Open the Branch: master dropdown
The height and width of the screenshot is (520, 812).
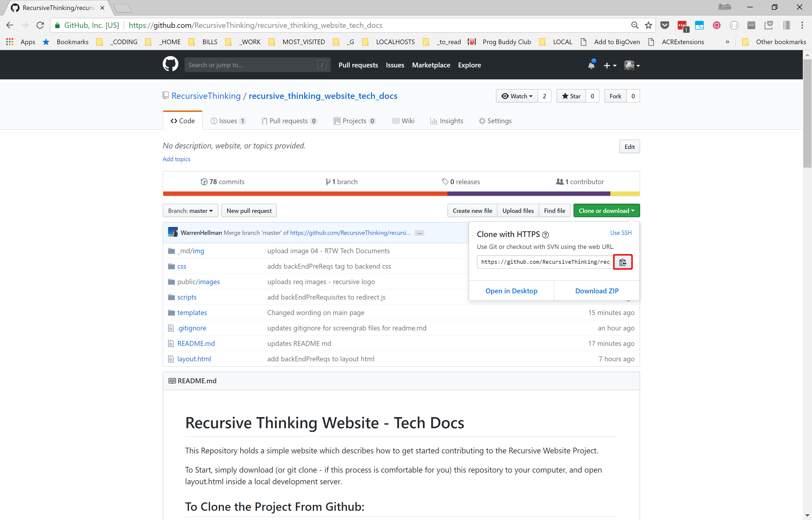[190, 211]
